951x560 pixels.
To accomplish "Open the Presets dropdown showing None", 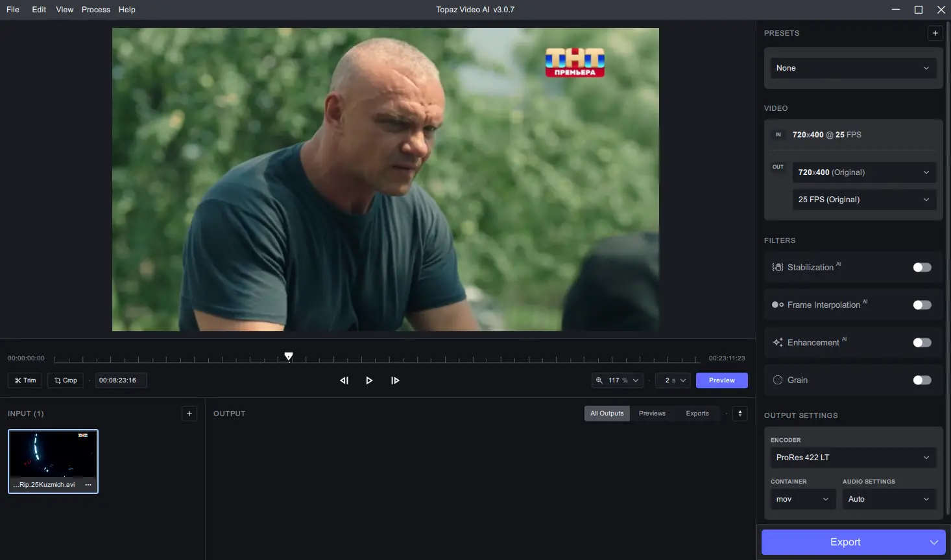I will point(853,68).
